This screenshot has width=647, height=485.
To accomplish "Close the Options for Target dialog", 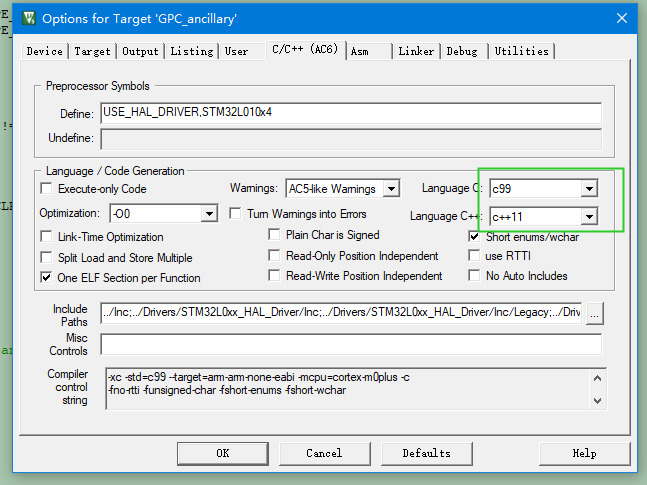I will coord(621,18).
